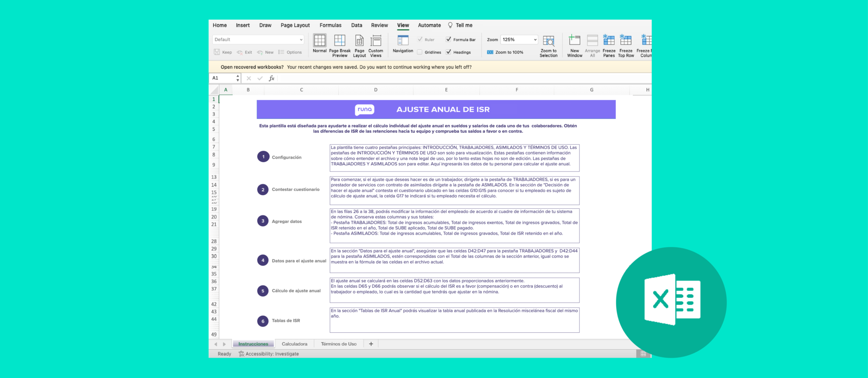Open the Home tab

pos(220,25)
